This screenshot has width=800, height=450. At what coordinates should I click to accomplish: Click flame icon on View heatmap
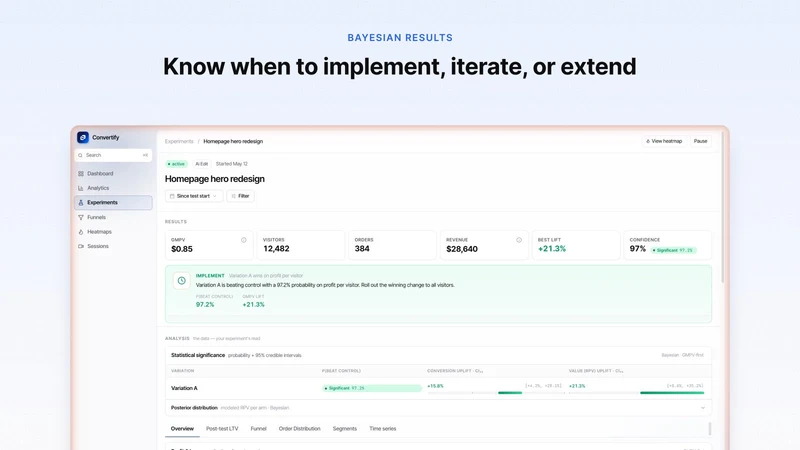pos(648,141)
